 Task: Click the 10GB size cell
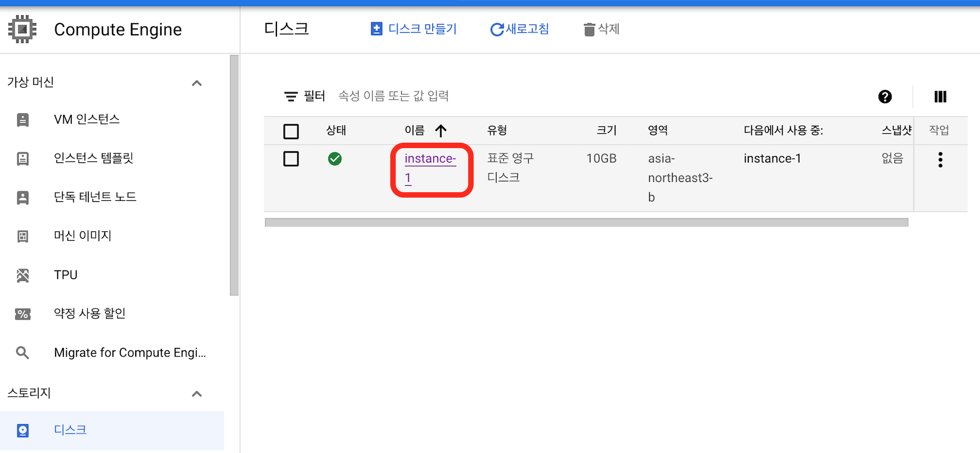point(601,158)
